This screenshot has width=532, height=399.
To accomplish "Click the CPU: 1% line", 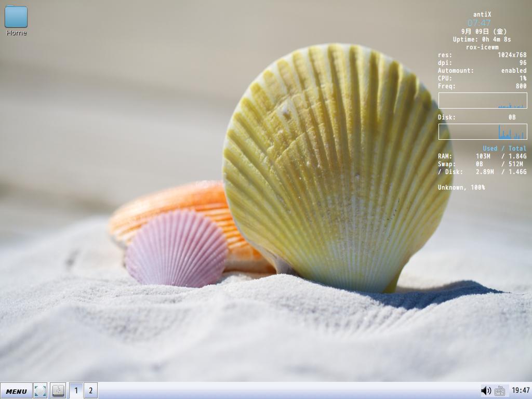I will pyautogui.click(x=482, y=78).
